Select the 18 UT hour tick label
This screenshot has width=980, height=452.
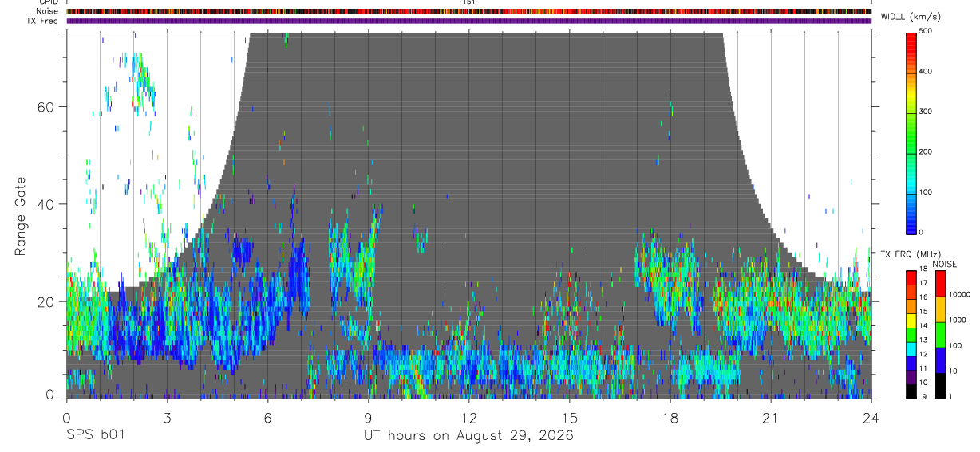click(x=670, y=418)
